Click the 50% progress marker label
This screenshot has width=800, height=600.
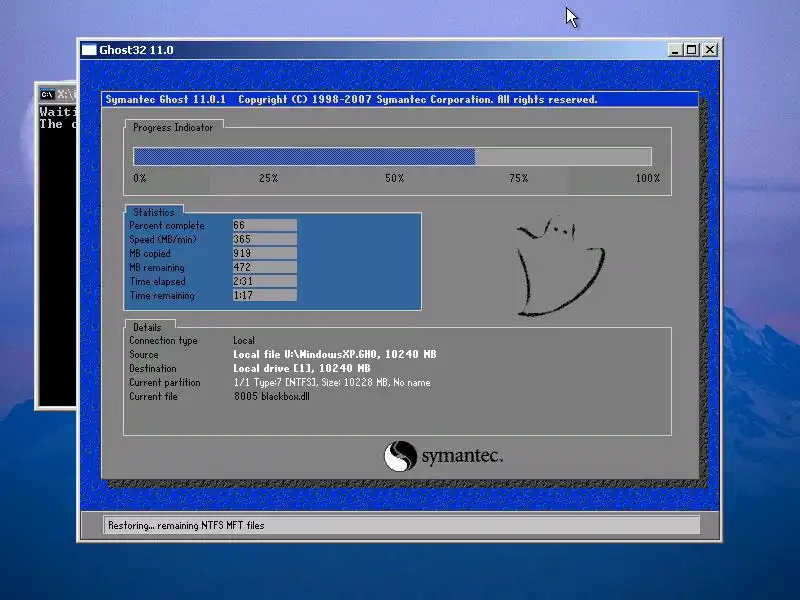(394, 178)
